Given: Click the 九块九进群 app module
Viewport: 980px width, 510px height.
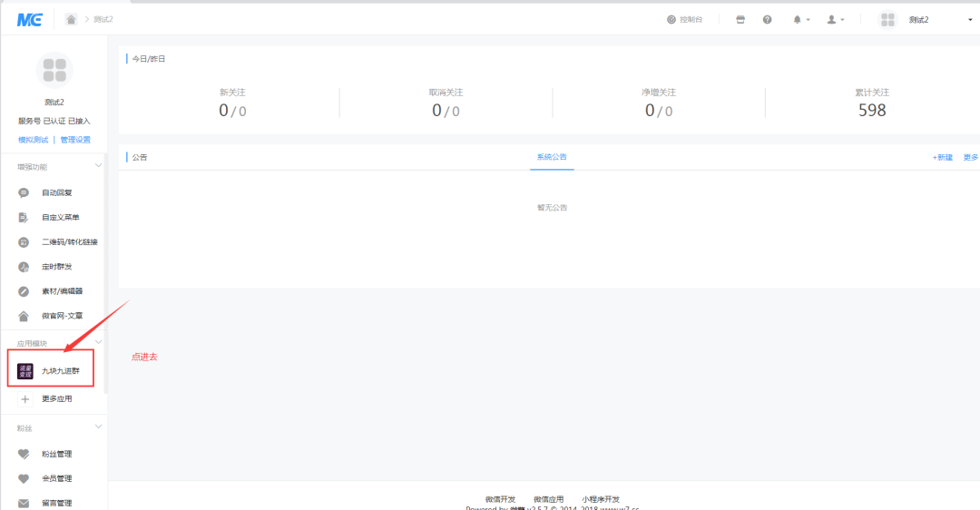Looking at the screenshot, I should pyautogui.click(x=65, y=371).
